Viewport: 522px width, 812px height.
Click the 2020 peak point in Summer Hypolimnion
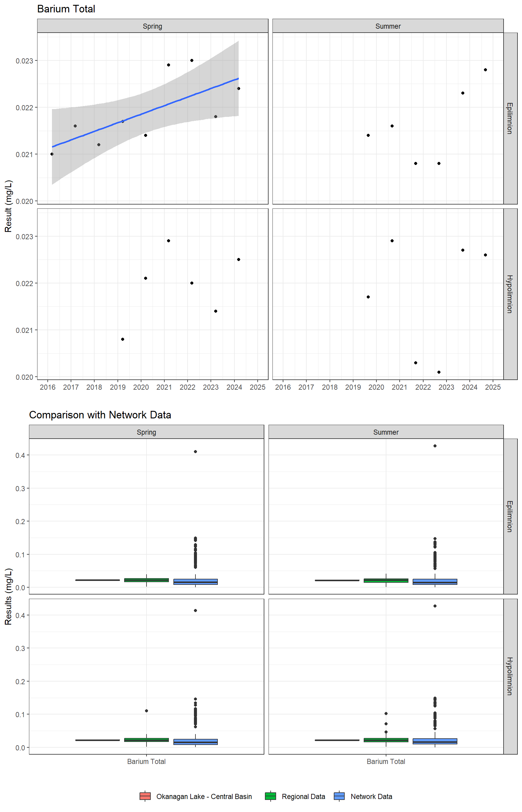coord(392,241)
